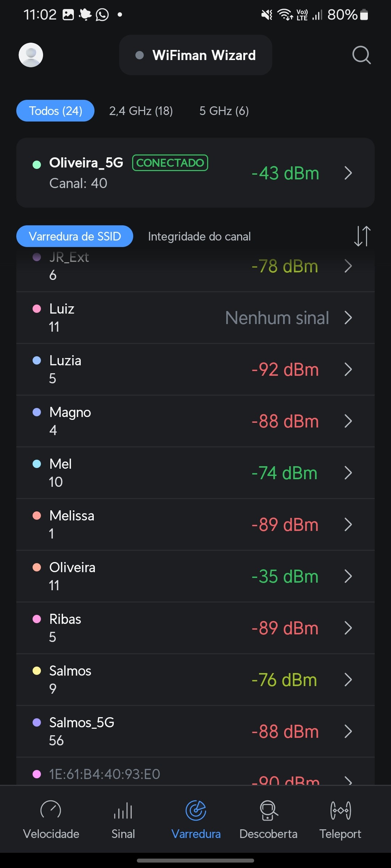Image resolution: width=391 pixels, height=868 pixels.
Task: Switch to Integridade do canal tab
Action: click(199, 236)
